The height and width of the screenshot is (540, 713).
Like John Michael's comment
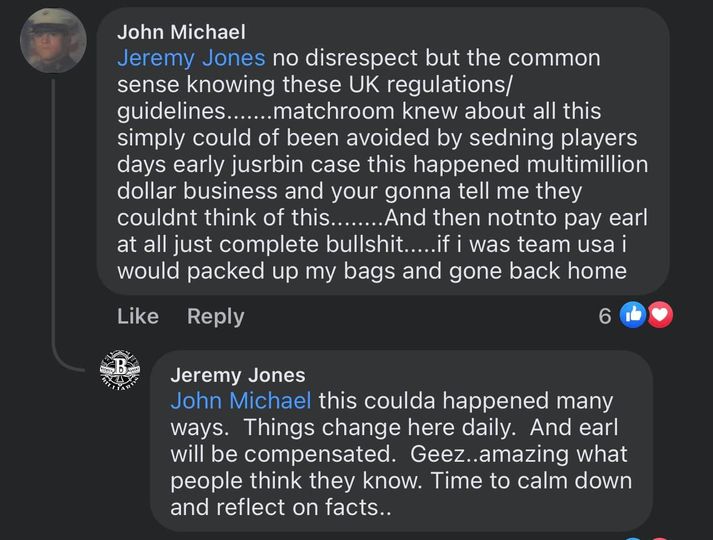pos(137,316)
